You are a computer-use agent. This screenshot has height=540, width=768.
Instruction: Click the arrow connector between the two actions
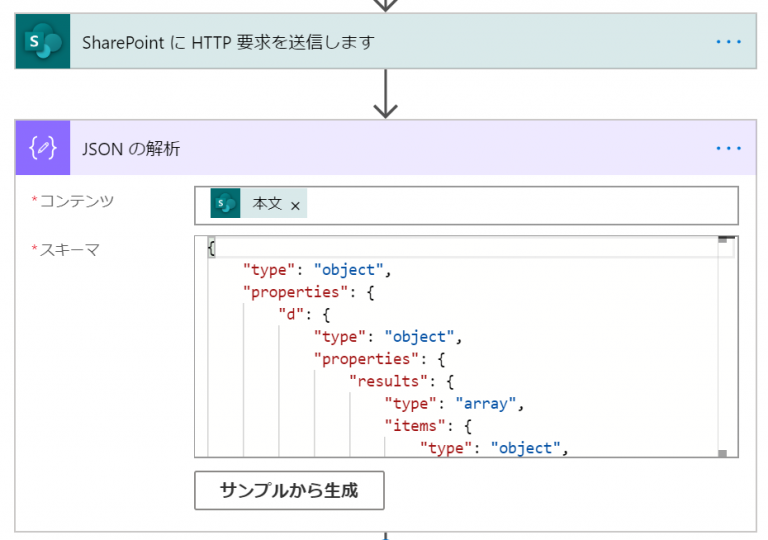[385, 94]
